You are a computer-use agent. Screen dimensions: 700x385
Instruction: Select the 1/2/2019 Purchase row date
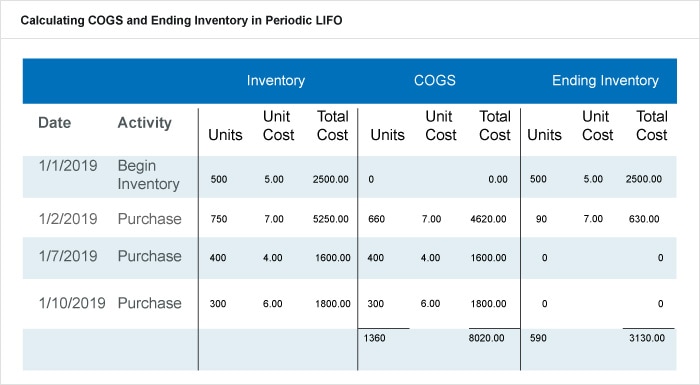[68, 219]
